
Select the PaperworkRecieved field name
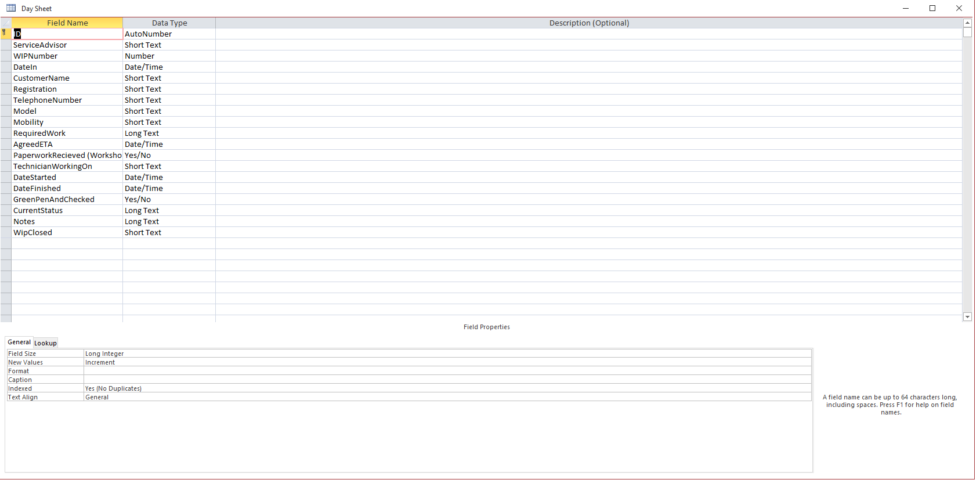coord(67,155)
